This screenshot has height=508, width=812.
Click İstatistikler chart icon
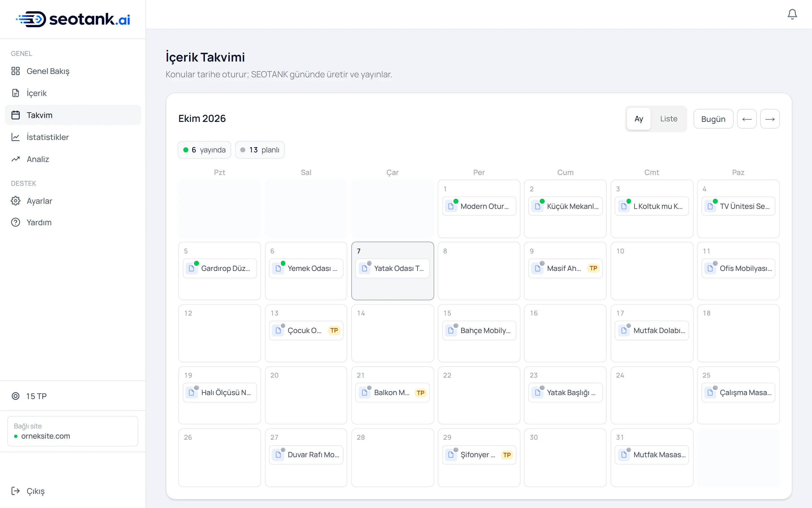[16, 137]
